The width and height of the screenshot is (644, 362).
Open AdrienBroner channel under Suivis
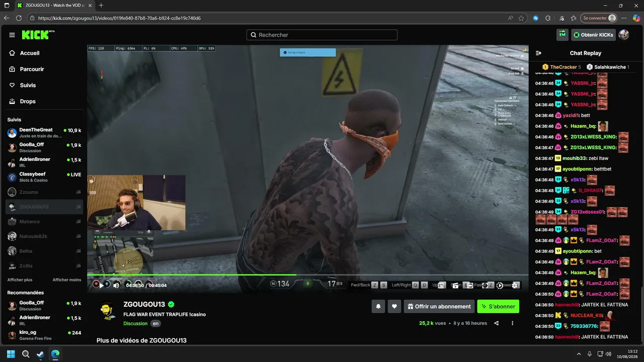[x=44, y=162]
